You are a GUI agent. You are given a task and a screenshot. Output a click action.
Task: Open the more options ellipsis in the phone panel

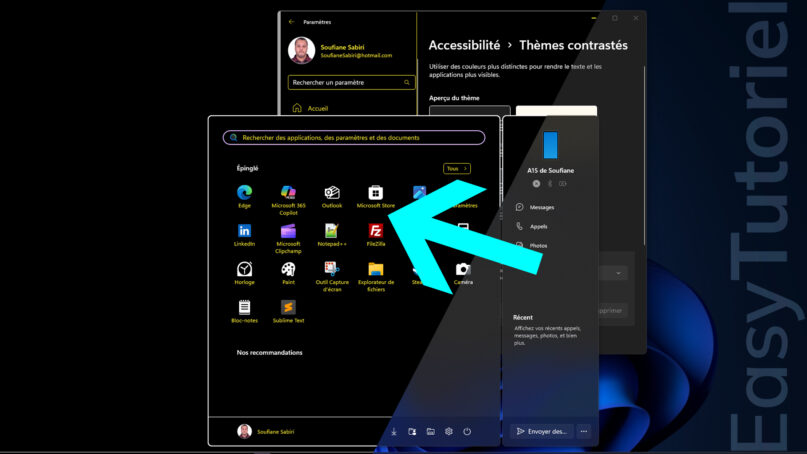pos(584,431)
